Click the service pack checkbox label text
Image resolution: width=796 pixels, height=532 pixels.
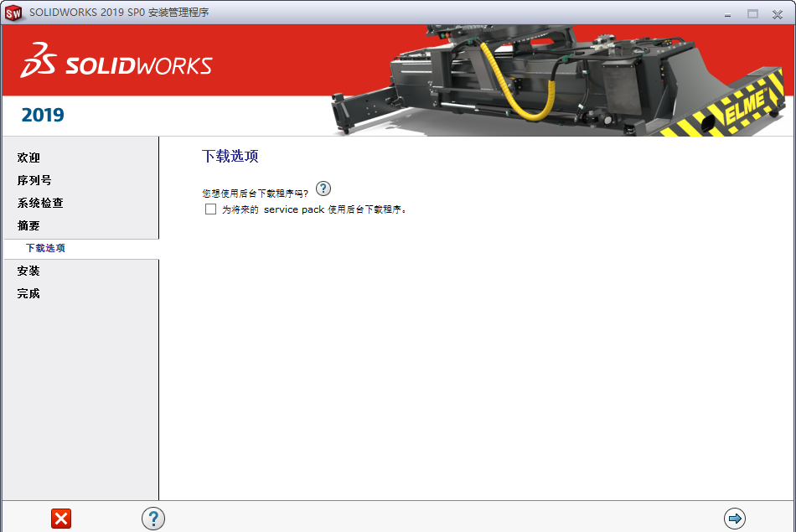[314, 209]
